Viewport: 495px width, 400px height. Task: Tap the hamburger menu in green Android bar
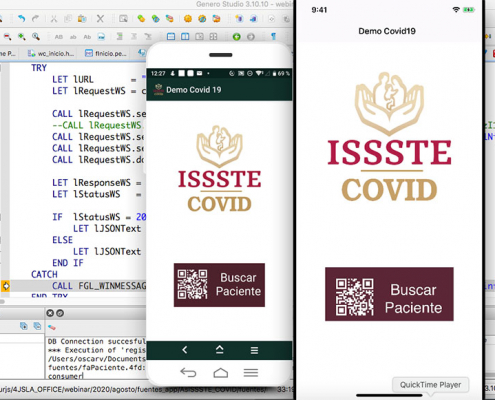click(x=254, y=350)
